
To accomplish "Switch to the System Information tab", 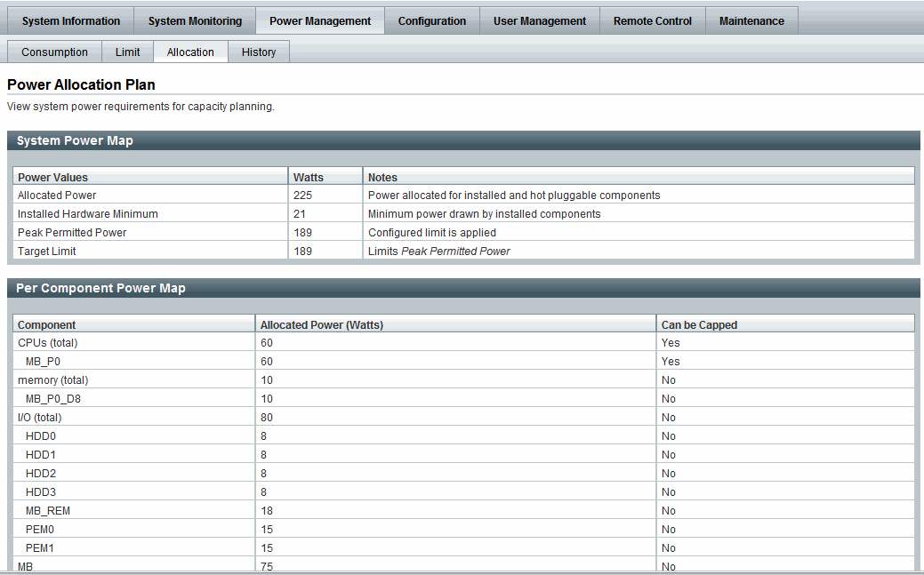I will [x=70, y=20].
